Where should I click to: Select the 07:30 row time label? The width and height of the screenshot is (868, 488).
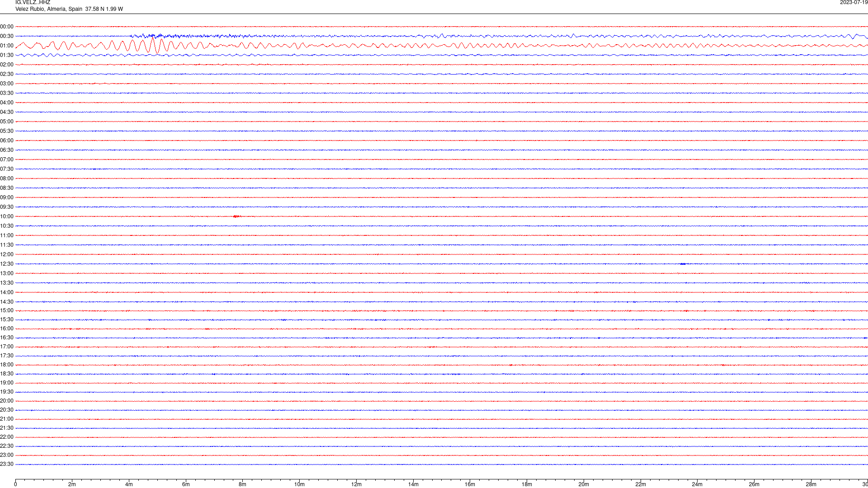(7, 169)
